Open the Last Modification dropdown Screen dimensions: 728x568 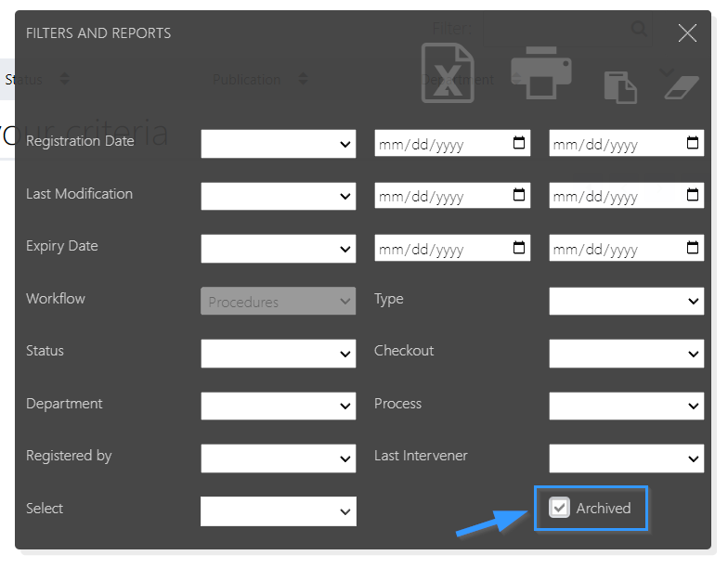279,196
